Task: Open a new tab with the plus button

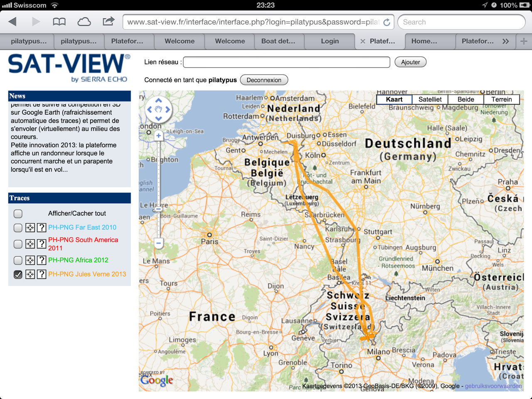Action: [x=524, y=41]
